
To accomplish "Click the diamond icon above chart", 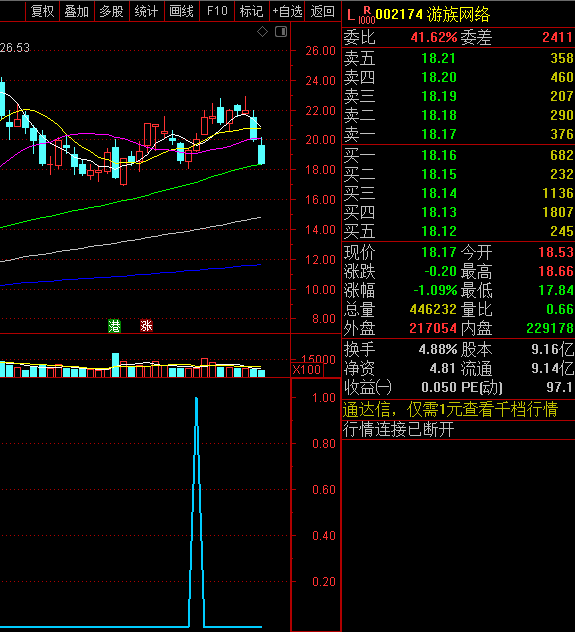I will click(262, 31).
